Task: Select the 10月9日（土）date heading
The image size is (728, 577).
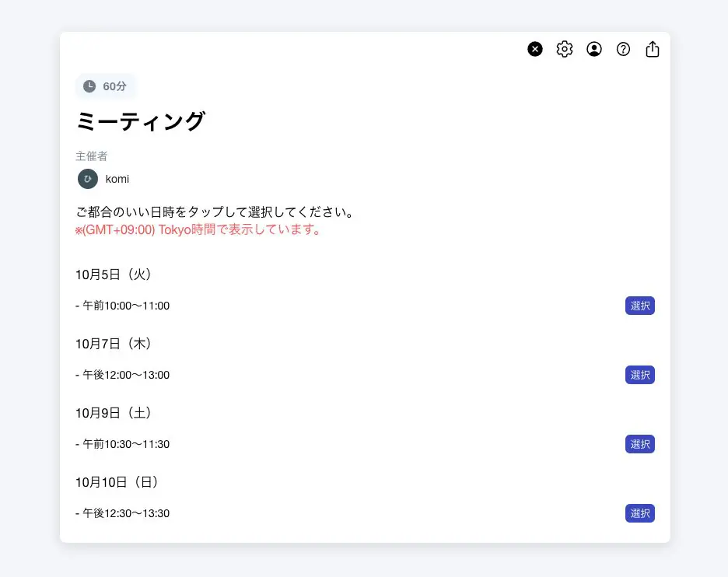Action: pos(114,413)
